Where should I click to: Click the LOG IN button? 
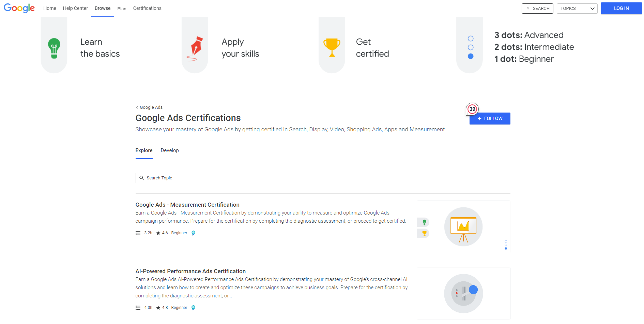pos(621,8)
